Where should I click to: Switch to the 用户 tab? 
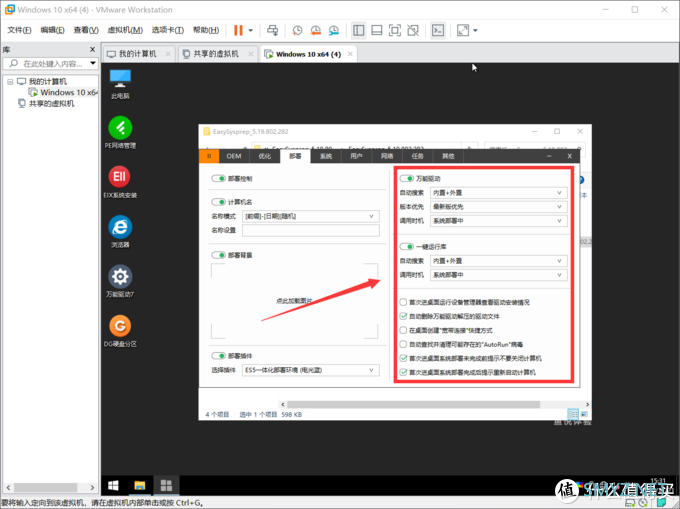point(356,156)
